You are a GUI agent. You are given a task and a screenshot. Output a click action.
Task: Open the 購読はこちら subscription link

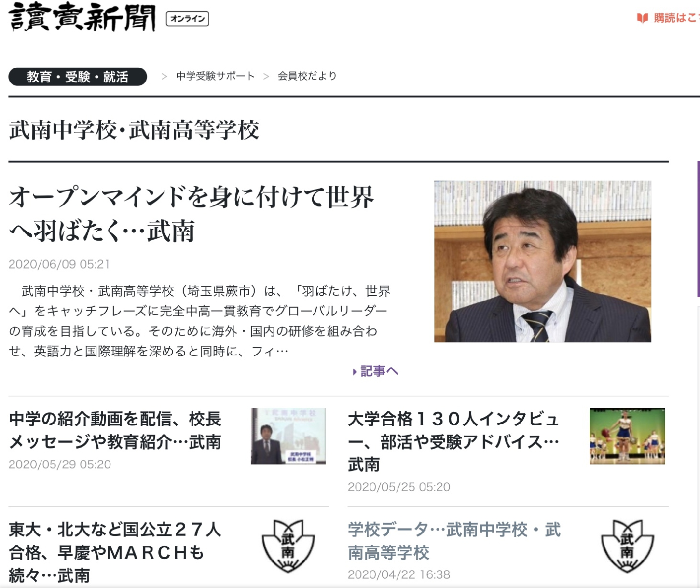click(676, 18)
